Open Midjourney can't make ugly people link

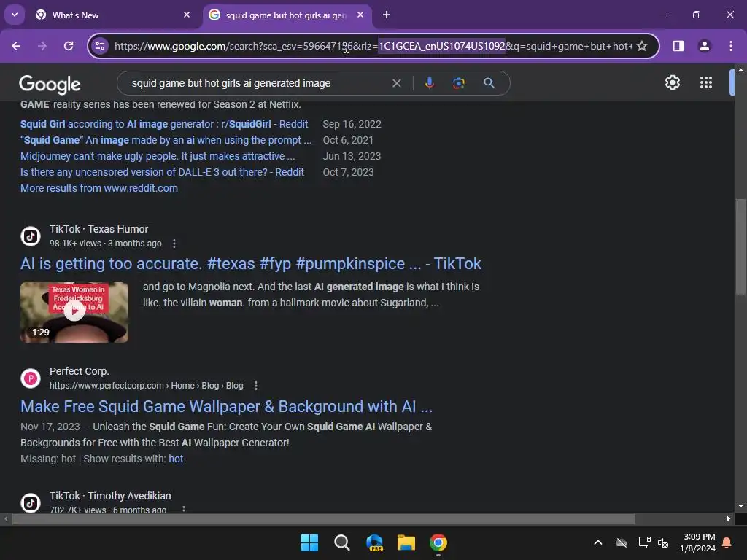pos(158,156)
